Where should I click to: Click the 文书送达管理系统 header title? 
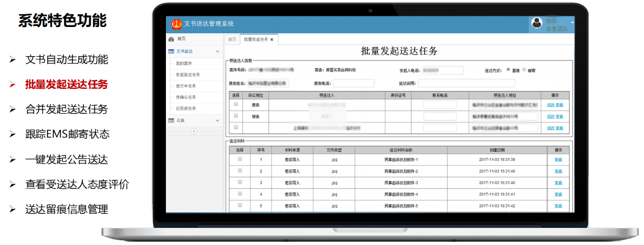[x=209, y=24]
